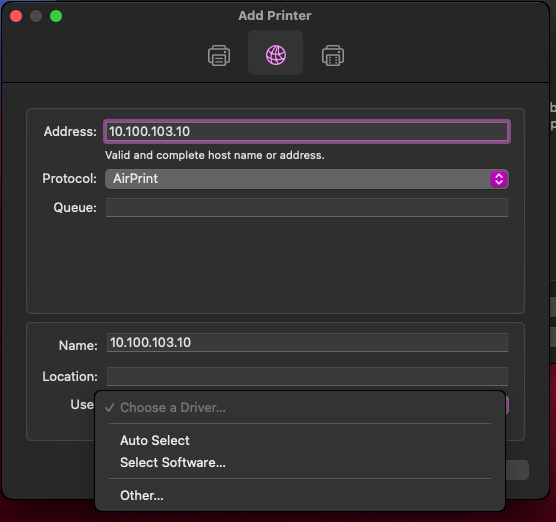Click into the Address field
The height and width of the screenshot is (522, 556).
coord(307,132)
